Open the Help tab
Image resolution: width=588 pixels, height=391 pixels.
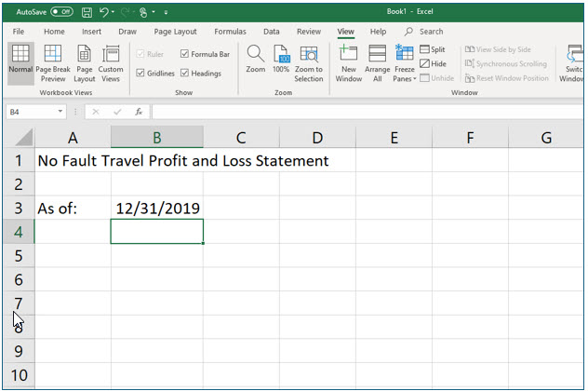[378, 32]
